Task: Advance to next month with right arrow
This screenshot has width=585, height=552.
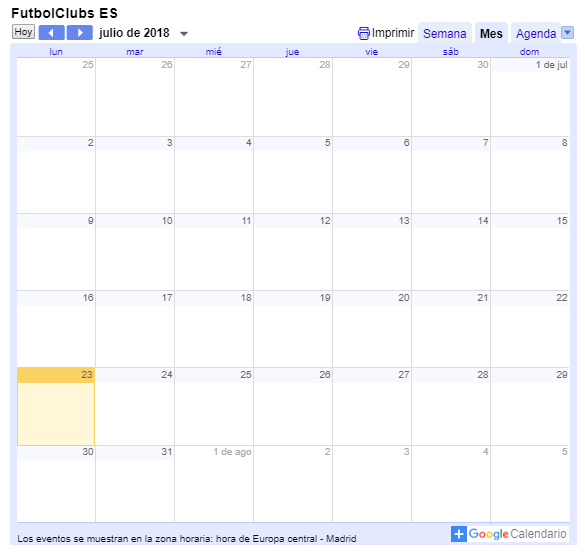Action: (79, 32)
